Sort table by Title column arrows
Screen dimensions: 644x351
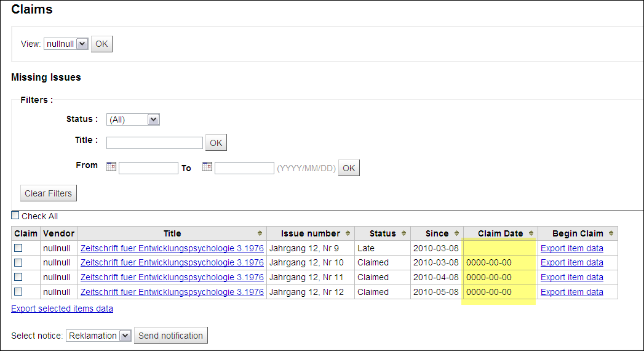click(x=260, y=233)
